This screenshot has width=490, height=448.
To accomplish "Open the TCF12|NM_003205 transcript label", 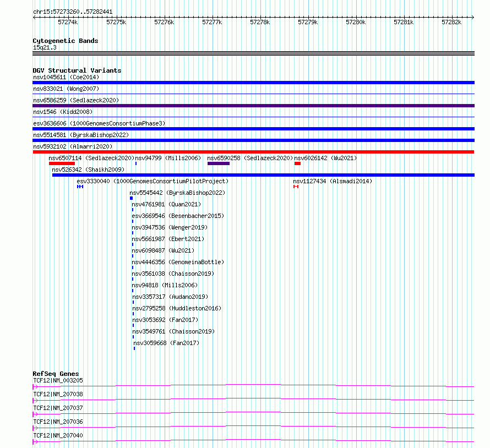I will click(58, 380).
